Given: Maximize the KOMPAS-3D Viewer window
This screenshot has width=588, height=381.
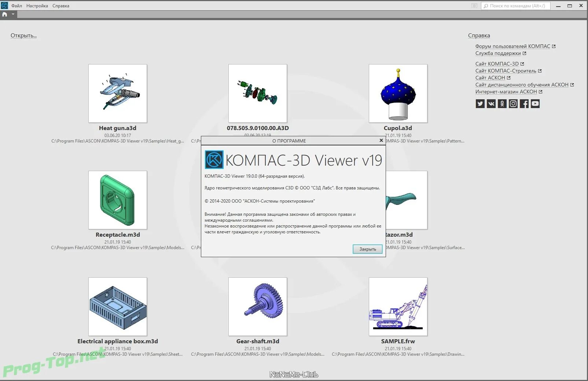Looking at the screenshot, I should 570,6.
